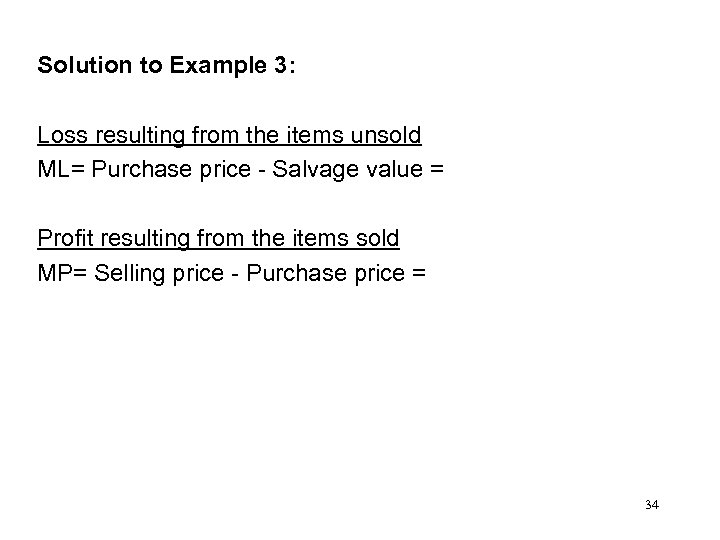The height and width of the screenshot is (540, 720).
Task: Click the slide number 34
Action: click(x=651, y=505)
